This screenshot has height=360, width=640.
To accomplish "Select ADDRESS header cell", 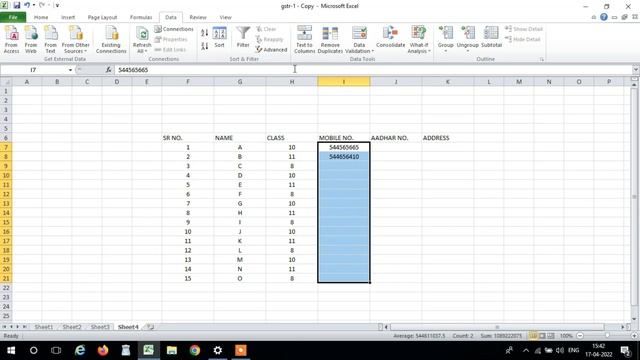I will coord(447,138).
